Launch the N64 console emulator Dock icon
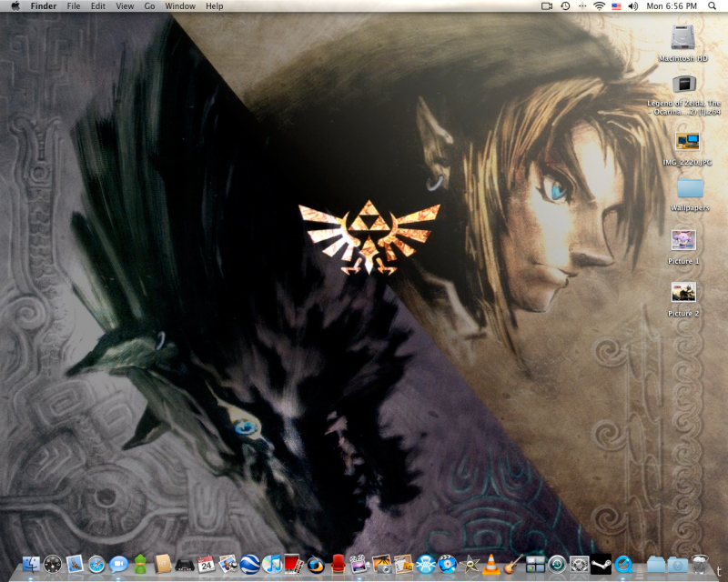This screenshot has height=582, width=728. pyautogui.click(x=185, y=565)
